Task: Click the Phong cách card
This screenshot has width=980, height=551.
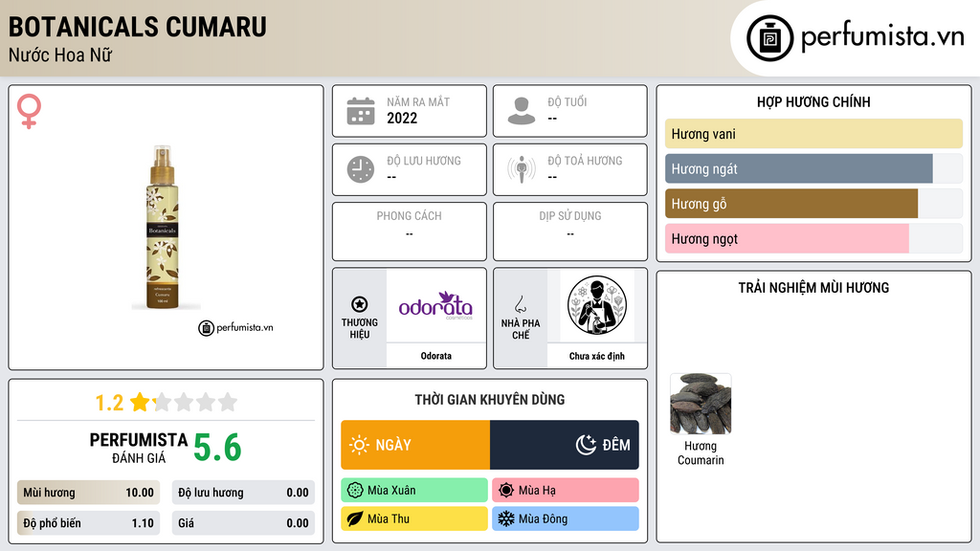Action: 410,231
